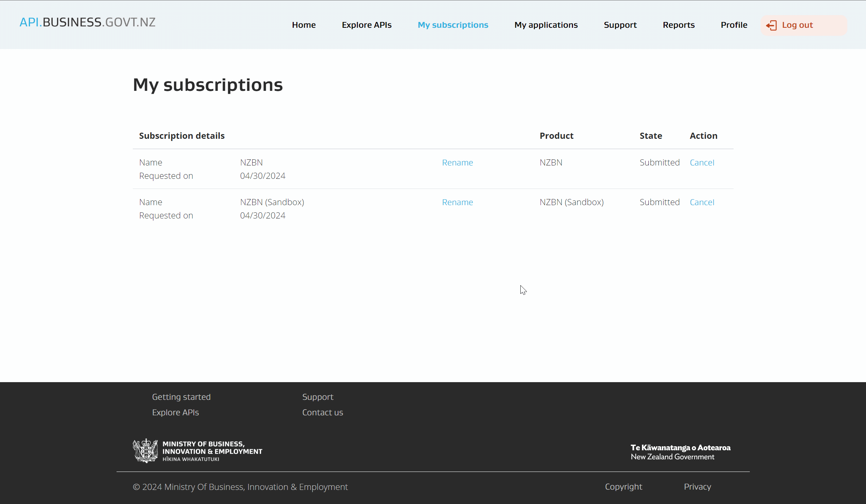Click the NZBN product cell

551,163
